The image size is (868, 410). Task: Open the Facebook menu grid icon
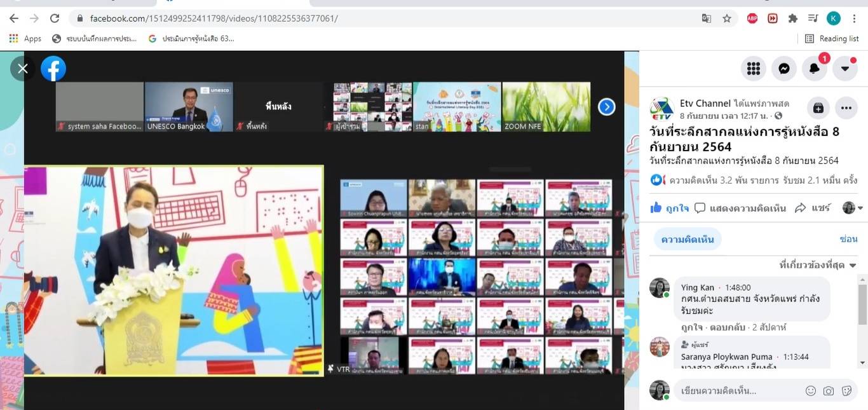[754, 69]
